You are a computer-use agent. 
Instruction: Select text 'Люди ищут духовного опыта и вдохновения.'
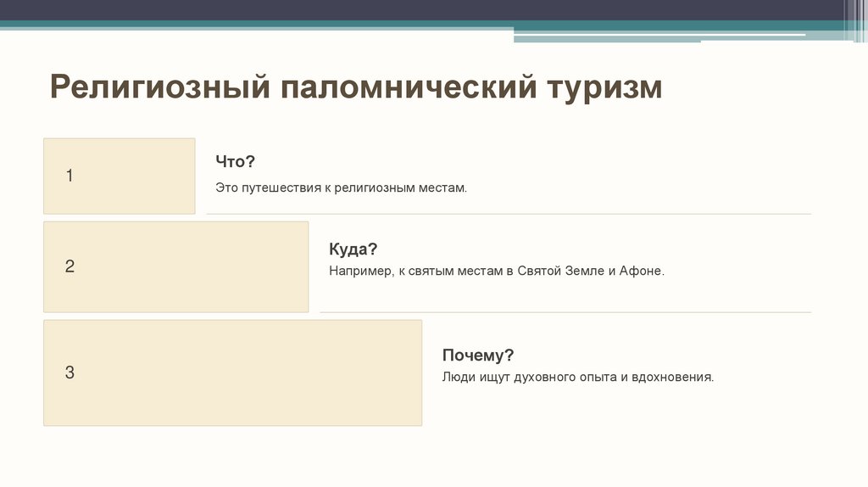click(578, 378)
